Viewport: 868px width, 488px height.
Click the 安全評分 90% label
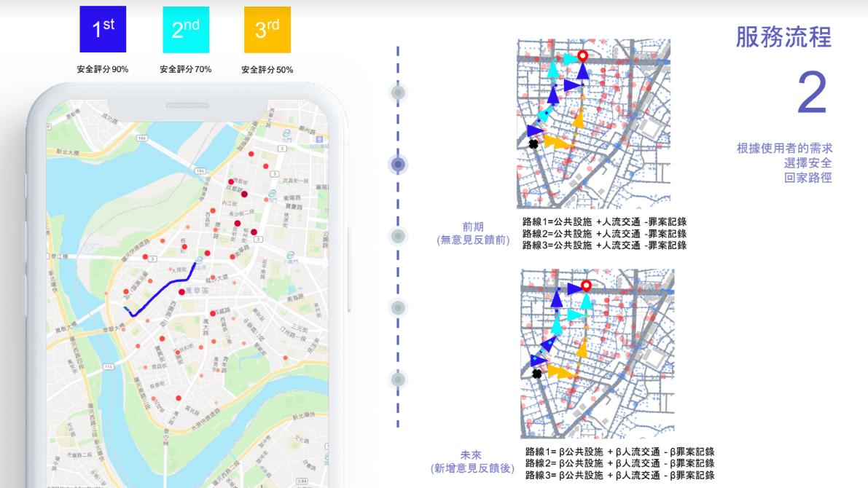tap(103, 69)
